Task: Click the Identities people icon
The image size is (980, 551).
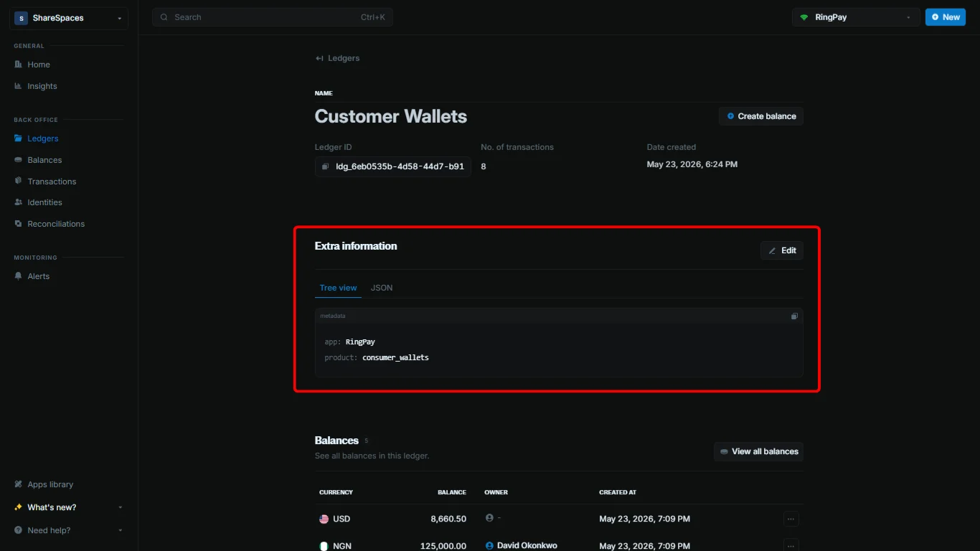Action: tap(19, 202)
